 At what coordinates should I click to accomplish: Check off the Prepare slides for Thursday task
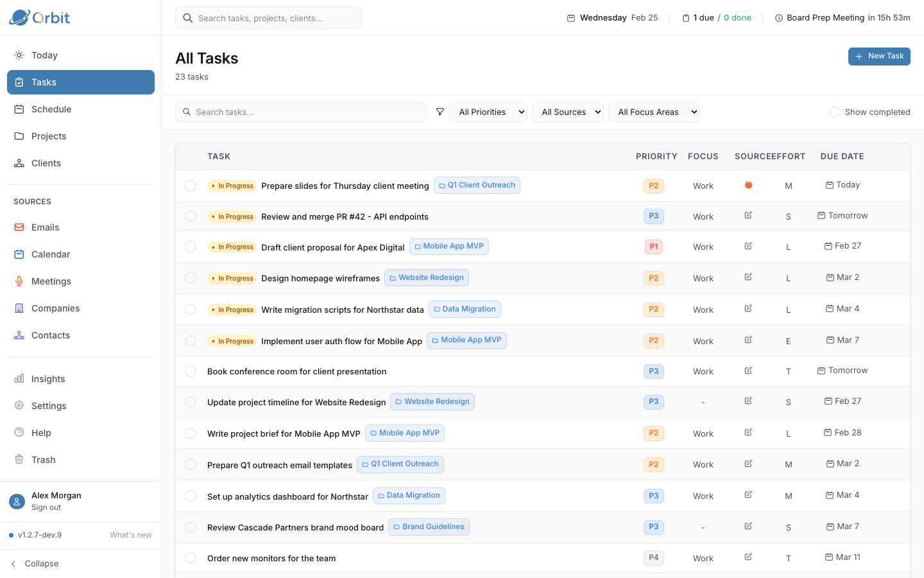tap(191, 185)
